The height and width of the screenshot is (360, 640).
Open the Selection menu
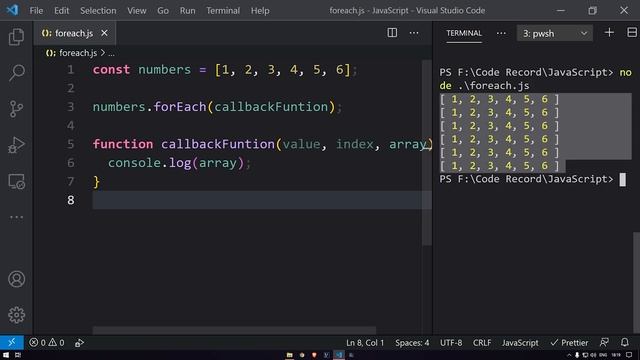tap(98, 11)
